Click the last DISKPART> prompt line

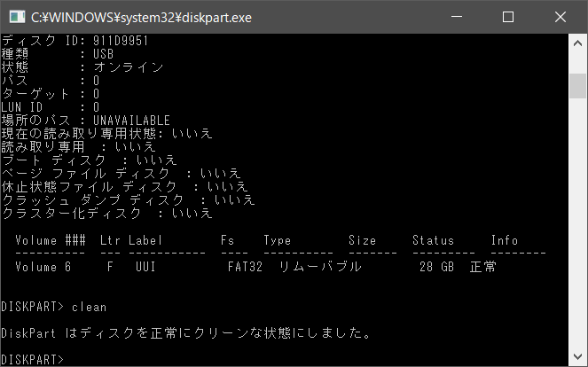click(x=33, y=360)
